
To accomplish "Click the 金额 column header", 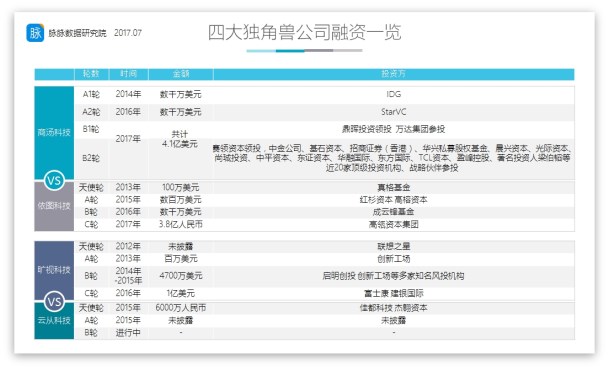I will click(x=181, y=74).
